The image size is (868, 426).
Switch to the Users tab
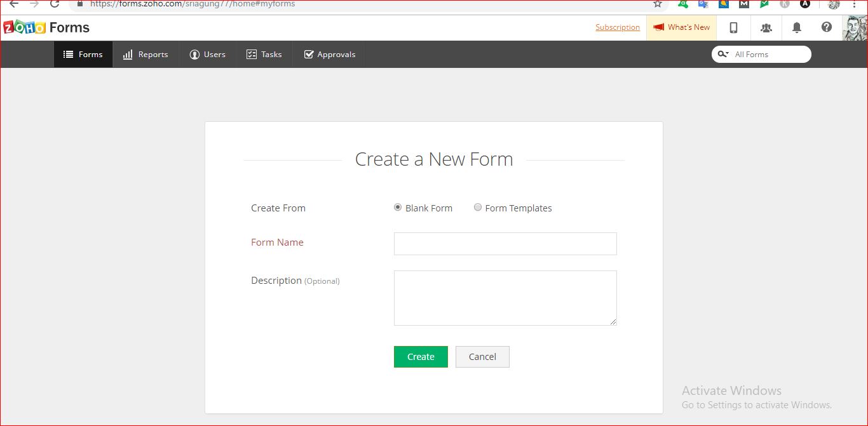208,55
